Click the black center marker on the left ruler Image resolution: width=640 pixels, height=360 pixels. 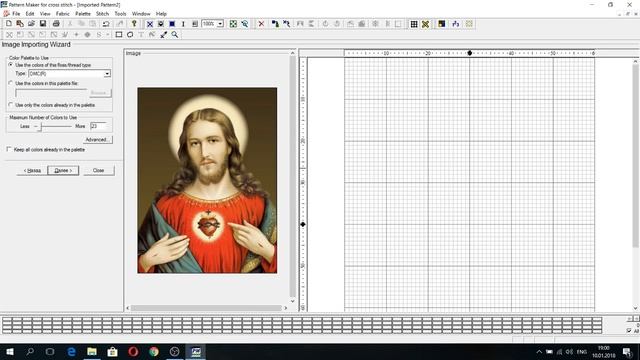click(x=303, y=224)
